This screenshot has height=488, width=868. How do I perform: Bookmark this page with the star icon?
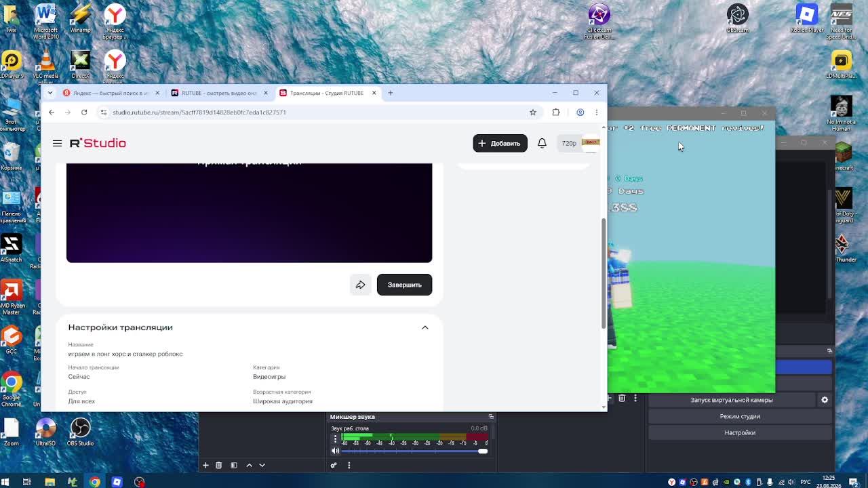533,113
